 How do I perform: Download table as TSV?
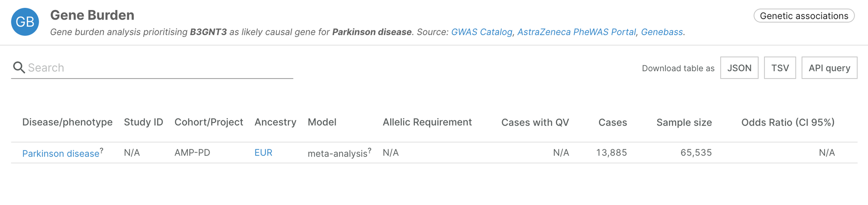(x=779, y=68)
